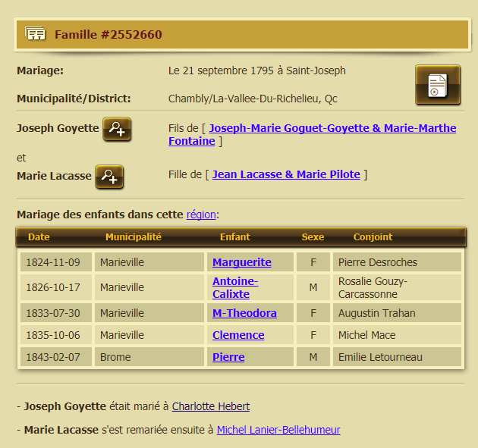Click the search icon beside Joseph Goyette
Screen dimensions: 478x448
[x=118, y=129]
